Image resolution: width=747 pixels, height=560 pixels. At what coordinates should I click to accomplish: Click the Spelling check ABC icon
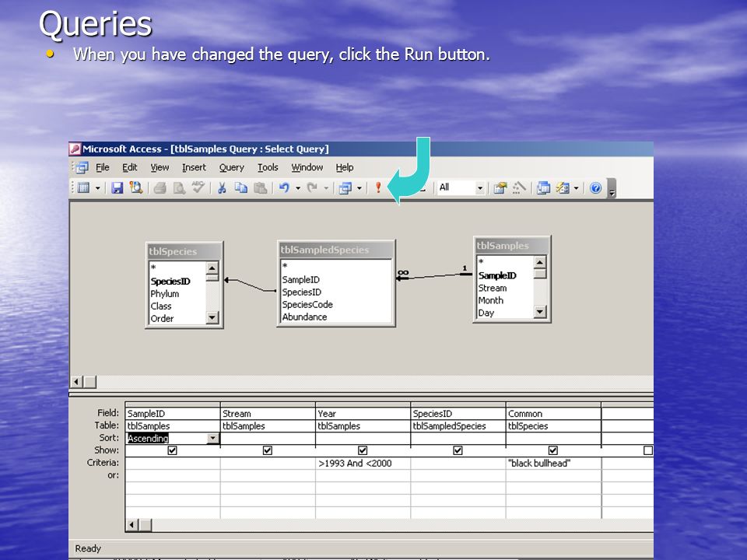point(198,187)
